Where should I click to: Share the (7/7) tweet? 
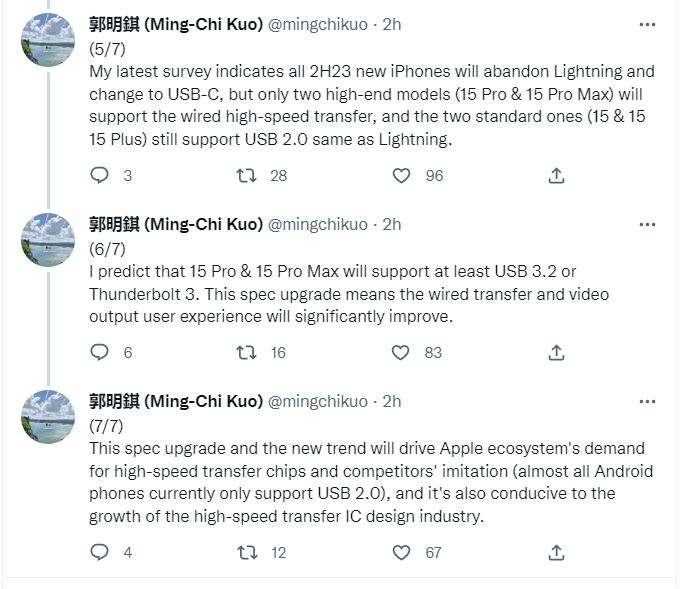point(557,552)
